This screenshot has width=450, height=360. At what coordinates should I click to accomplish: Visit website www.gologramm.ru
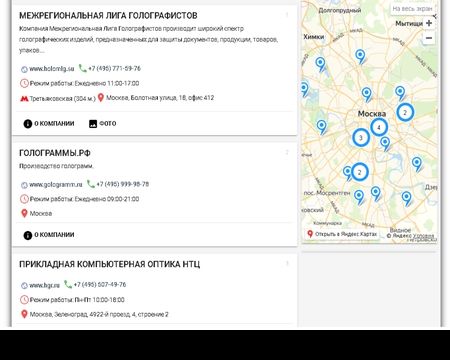click(x=56, y=184)
